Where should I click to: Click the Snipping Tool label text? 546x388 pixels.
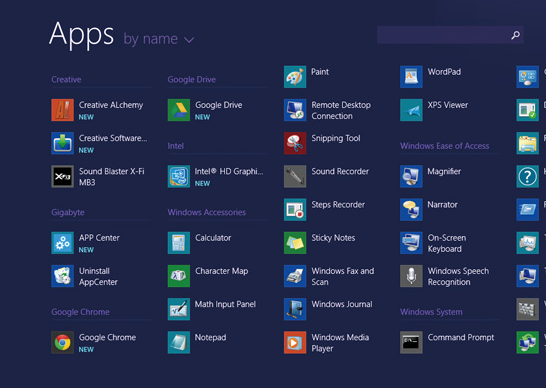pyautogui.click(x=336, y=138)
